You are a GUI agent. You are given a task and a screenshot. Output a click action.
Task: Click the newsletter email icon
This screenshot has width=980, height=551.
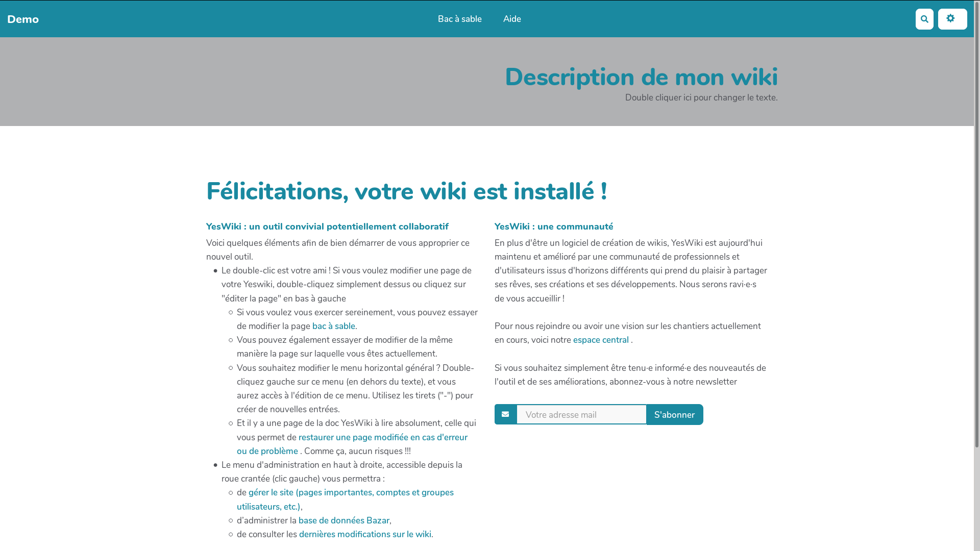[505, 414]
